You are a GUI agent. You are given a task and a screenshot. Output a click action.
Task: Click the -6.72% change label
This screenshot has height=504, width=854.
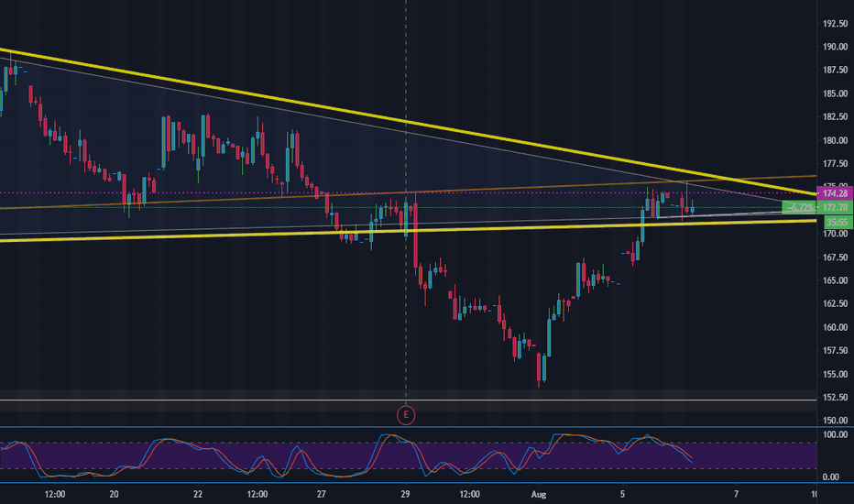[800, 208]
